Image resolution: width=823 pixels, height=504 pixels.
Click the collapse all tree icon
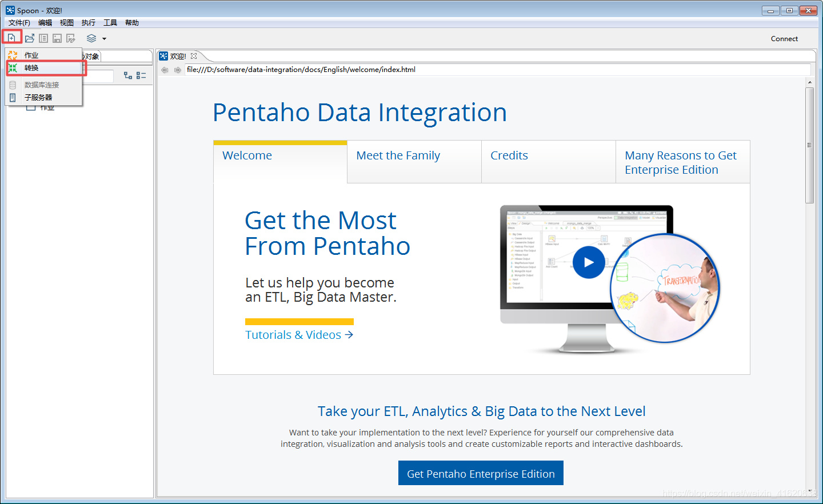[x=141, y=75]
